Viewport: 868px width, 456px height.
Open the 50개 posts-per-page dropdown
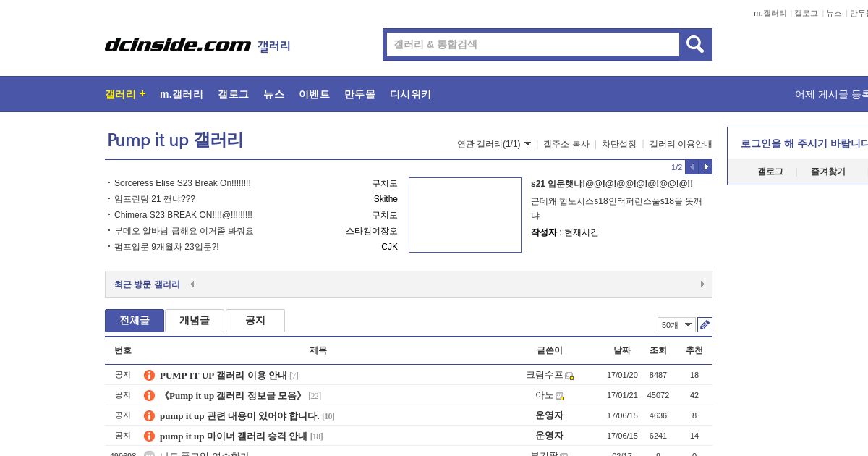[x=676, y=324]
